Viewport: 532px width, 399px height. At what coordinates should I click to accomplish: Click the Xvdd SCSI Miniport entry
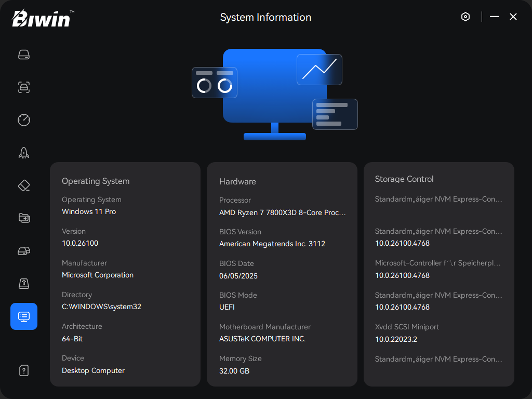click(407, 327)
